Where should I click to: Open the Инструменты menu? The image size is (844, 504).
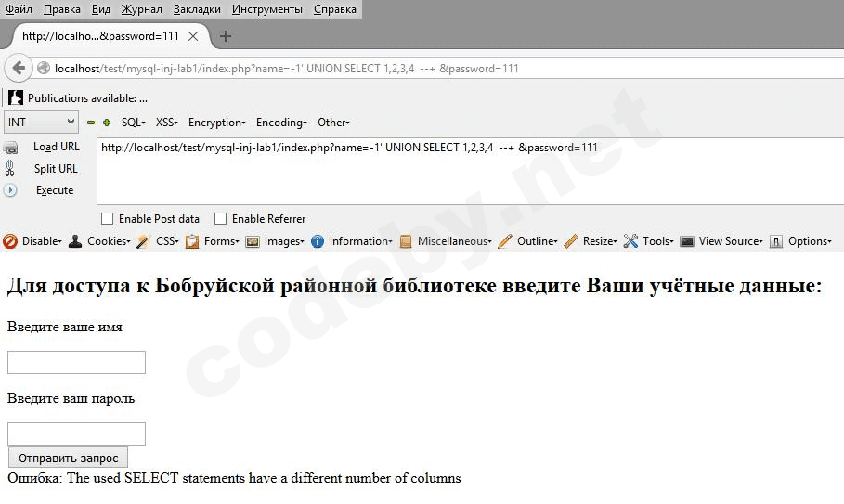(x=267, y=9)
